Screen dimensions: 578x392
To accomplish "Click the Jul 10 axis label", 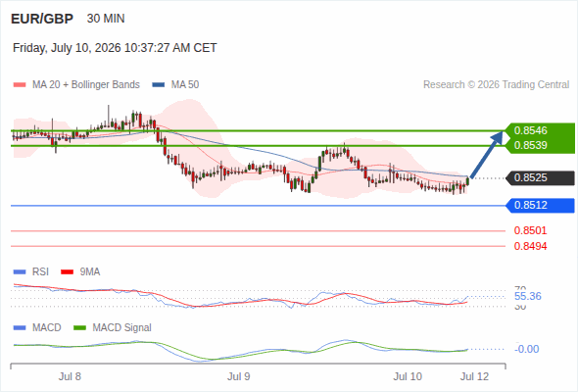I will coord(408,377).
